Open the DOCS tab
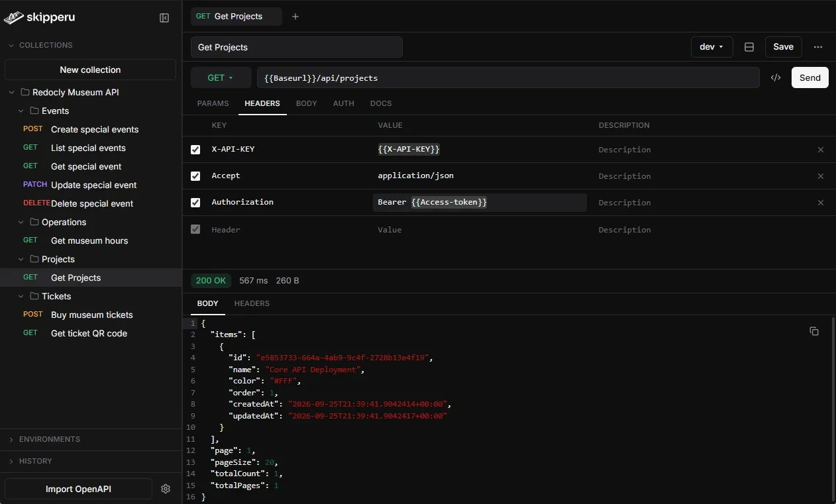This screenshot has width=836, height=504. pyautogui.click(x=381, y=103)
